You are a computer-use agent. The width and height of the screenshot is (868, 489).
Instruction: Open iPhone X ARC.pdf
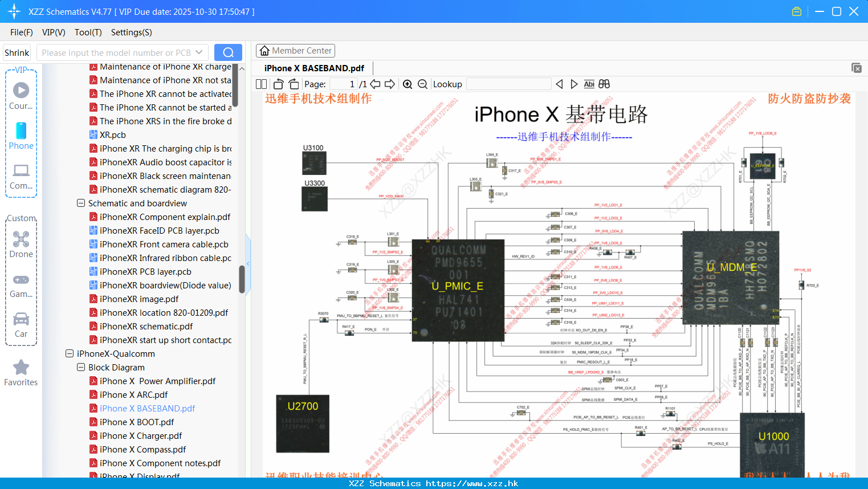(134, 394)
